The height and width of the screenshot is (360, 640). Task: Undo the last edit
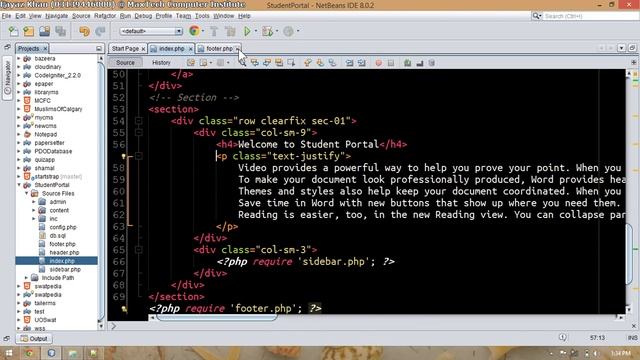[x=84, y=31]
